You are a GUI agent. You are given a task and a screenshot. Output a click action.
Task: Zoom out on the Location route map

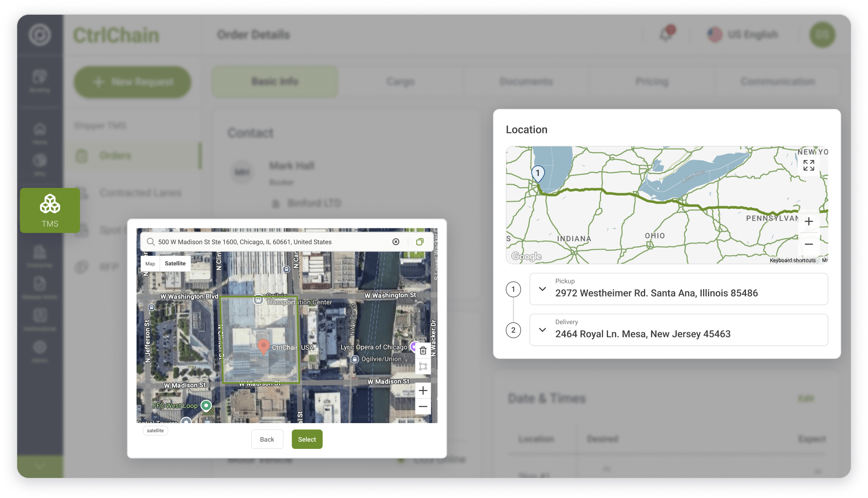809,244
